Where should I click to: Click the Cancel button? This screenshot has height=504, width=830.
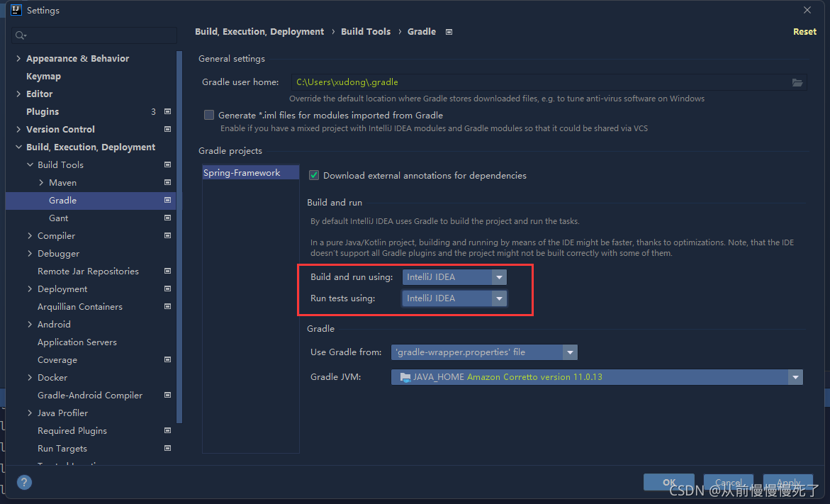coord(729,482)
